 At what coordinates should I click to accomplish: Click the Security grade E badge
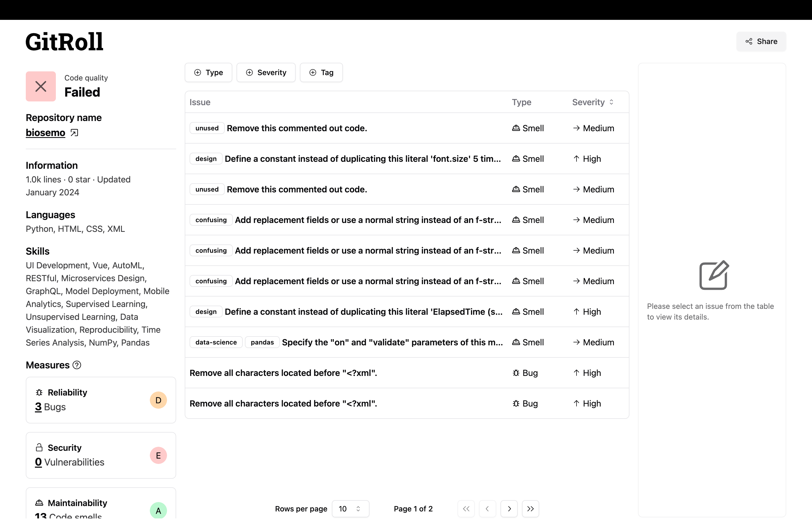pos(158,455)
